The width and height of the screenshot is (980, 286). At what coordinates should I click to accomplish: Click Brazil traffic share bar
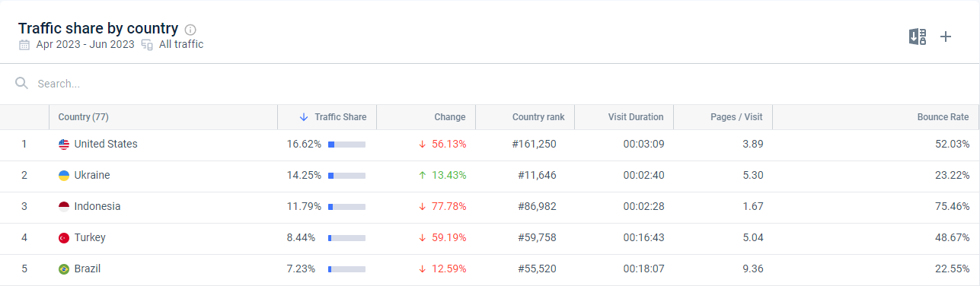click(346, 269)
